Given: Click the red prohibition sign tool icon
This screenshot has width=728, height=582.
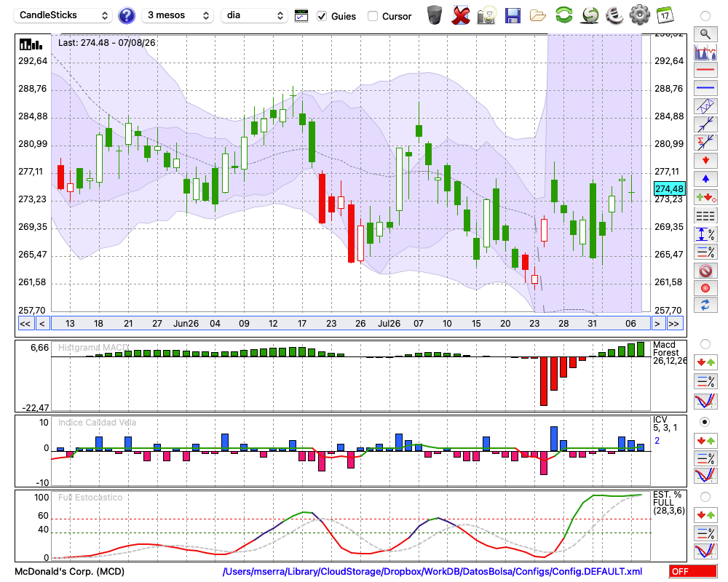Looking at the screenshot, I should [x=705, y=270].
